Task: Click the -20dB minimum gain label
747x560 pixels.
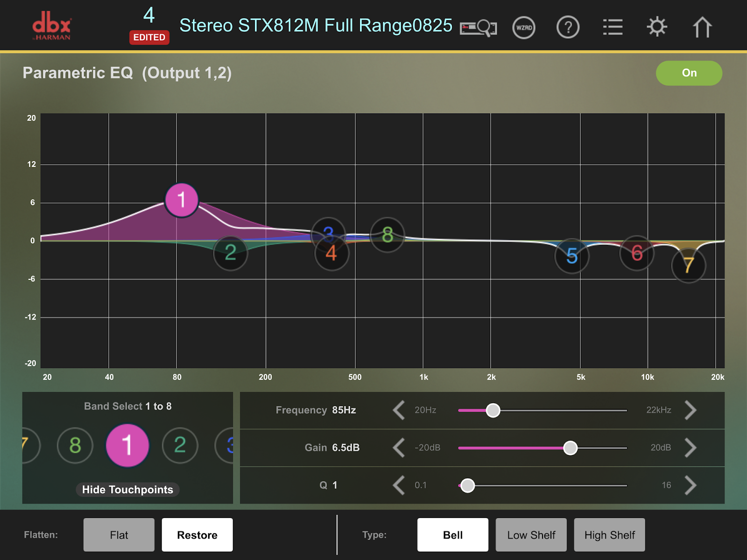Action: pyautogui.click(x=428, y=448)
